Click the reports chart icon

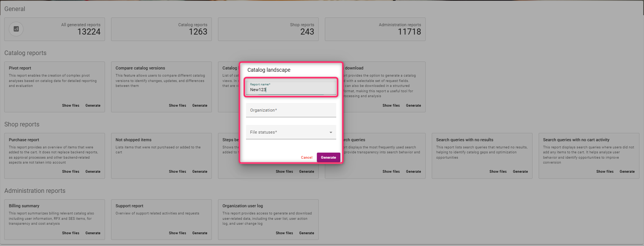pos(16,29)
